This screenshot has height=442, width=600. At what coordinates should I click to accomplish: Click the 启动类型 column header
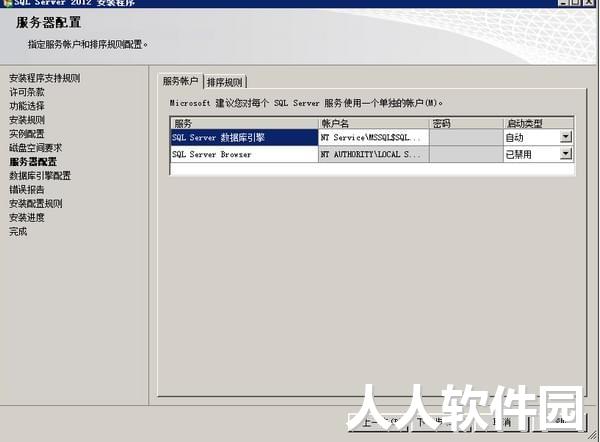click(x=538, y=123)
